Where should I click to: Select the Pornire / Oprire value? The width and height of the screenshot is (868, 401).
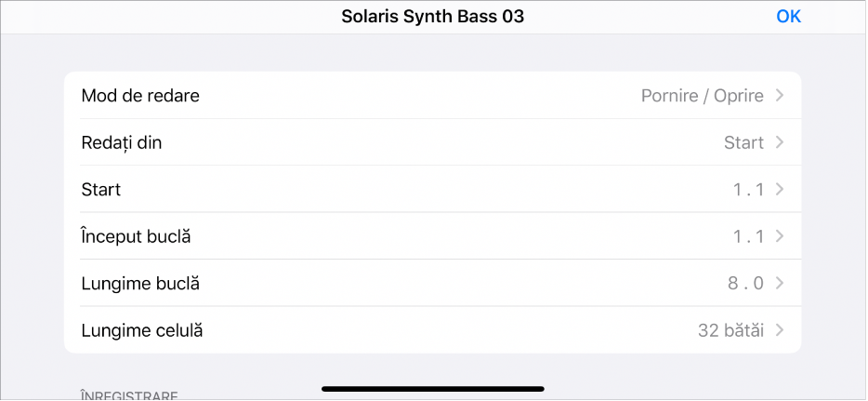click(702, 96)
